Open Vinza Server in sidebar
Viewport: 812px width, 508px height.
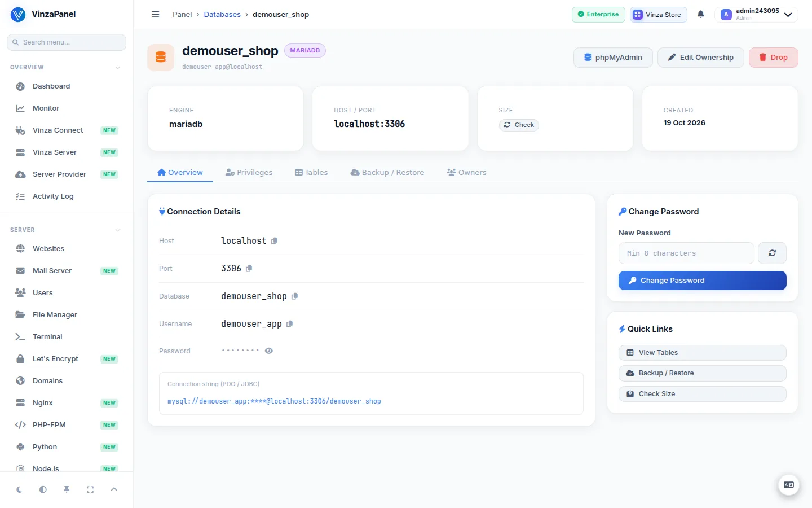[67, 152]
